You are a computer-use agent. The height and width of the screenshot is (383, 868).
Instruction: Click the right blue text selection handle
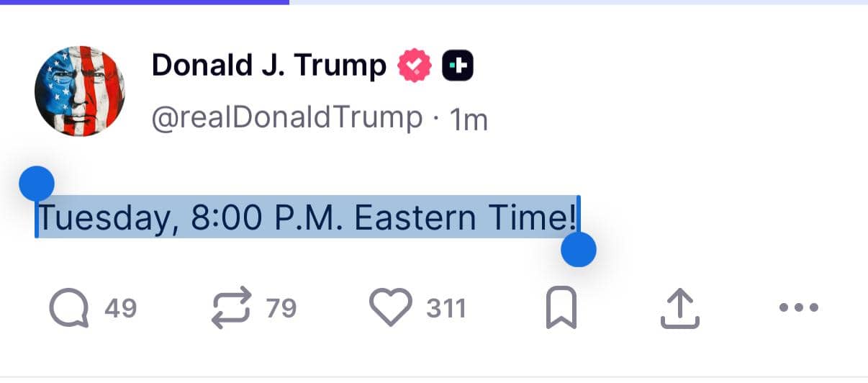click(578, 249)
